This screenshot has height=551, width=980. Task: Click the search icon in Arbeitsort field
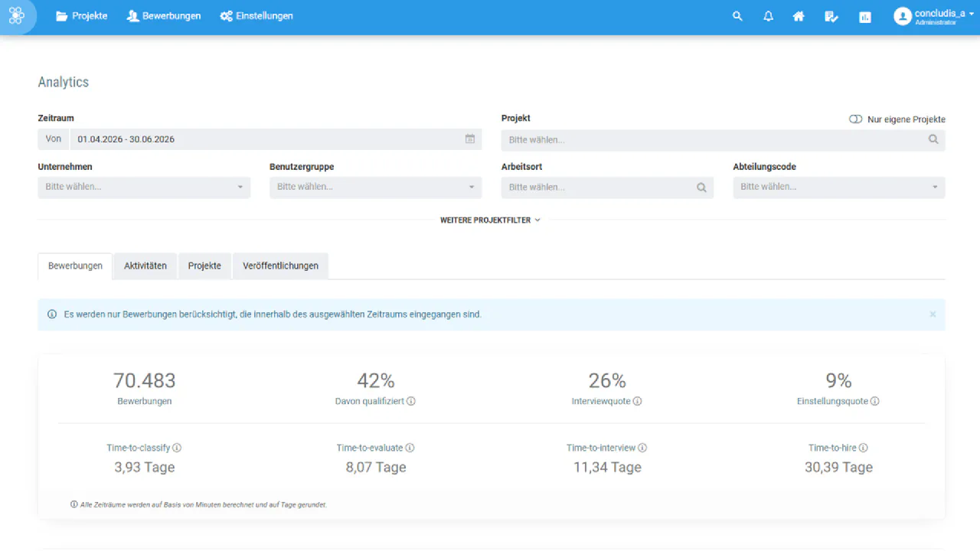pyautogui.click(x=701, y=187)
